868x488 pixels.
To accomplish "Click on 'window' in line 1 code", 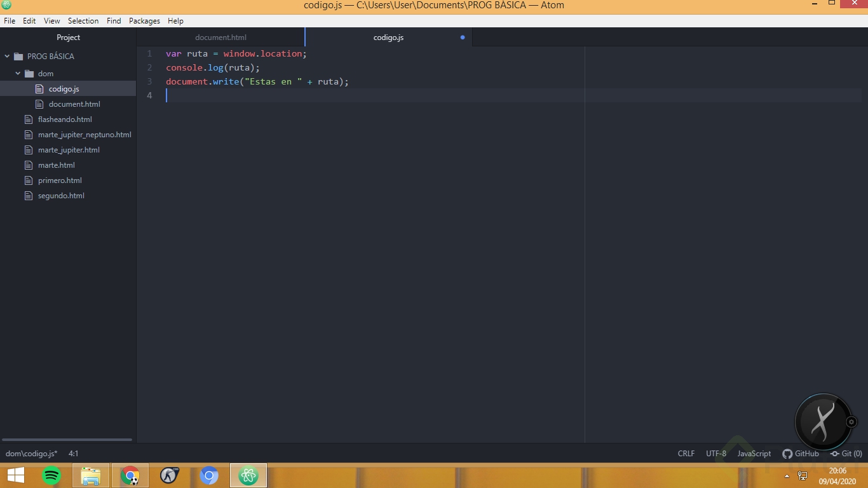I will pos(239,53).
